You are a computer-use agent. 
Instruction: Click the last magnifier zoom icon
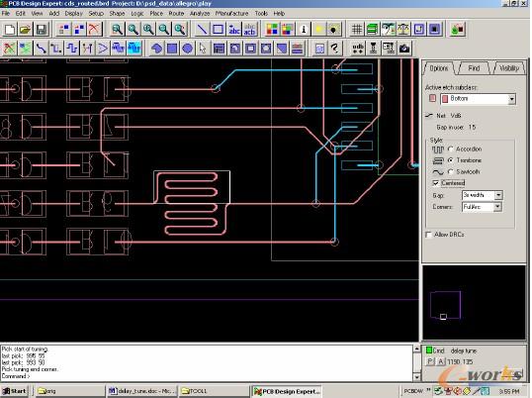(x=180, y=30)
